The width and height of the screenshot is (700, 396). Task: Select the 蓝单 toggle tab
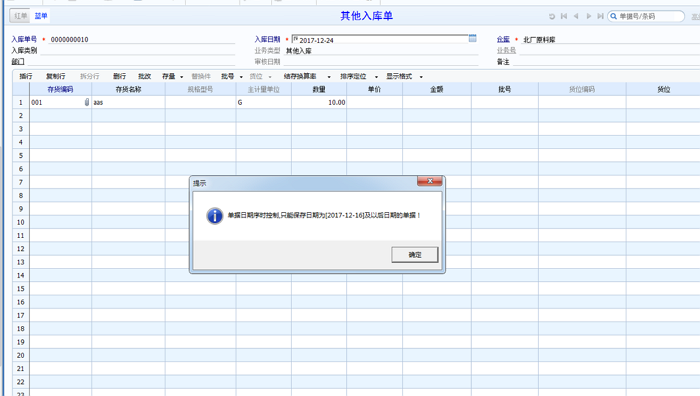[41, 16]
